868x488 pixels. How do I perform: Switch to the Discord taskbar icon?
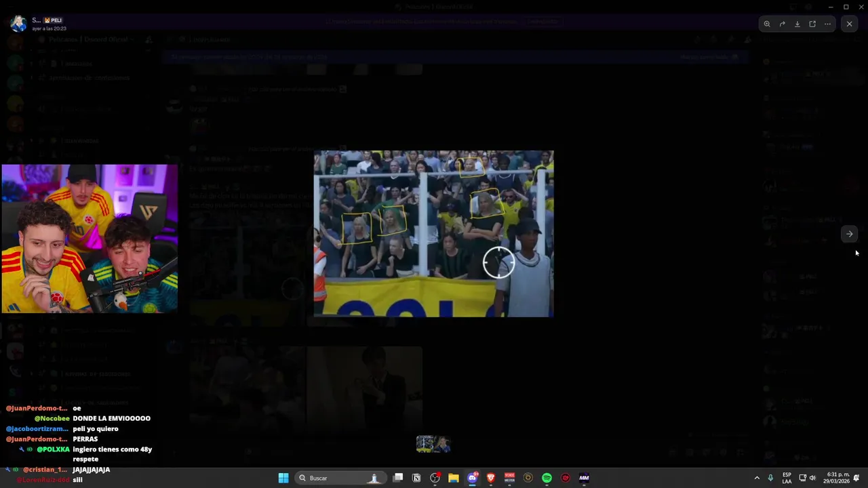click(x=472, y=478)
